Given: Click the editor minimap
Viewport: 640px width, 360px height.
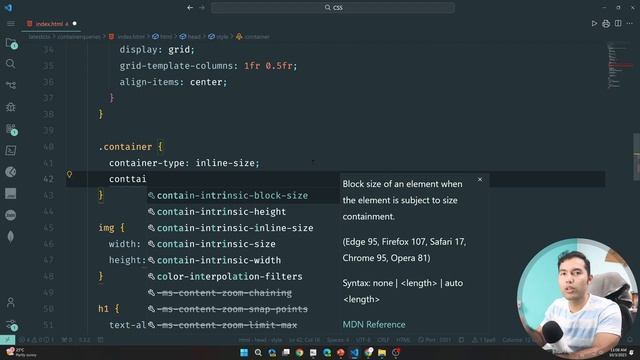Looking at the screenshot, I should (619, 65).
